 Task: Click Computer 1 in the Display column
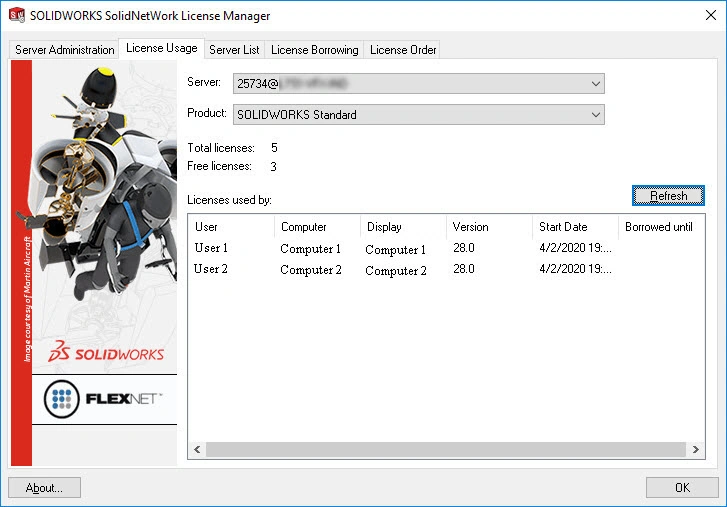click(x=395, y=250)
